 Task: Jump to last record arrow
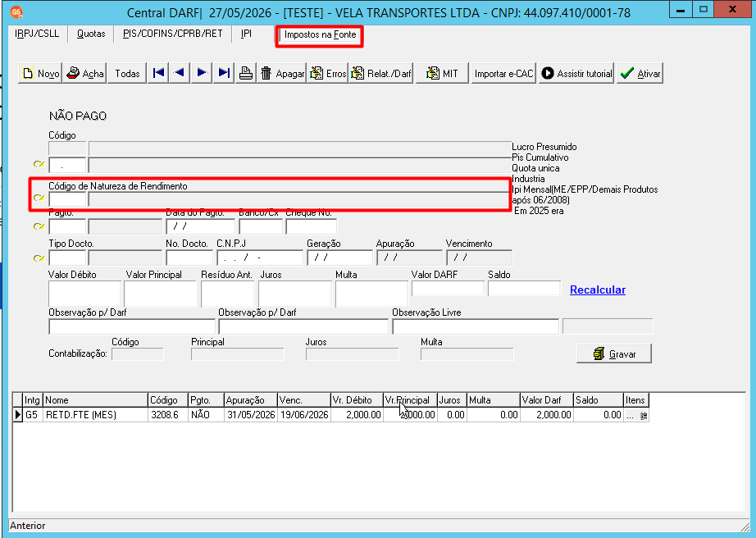(x=224, y=73)
